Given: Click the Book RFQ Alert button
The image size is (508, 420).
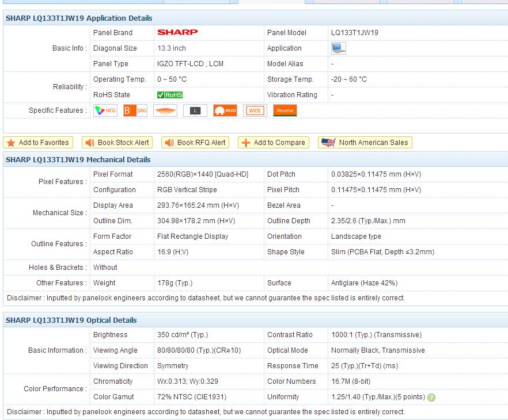Looking at the screenshot, I should [195, 143].
